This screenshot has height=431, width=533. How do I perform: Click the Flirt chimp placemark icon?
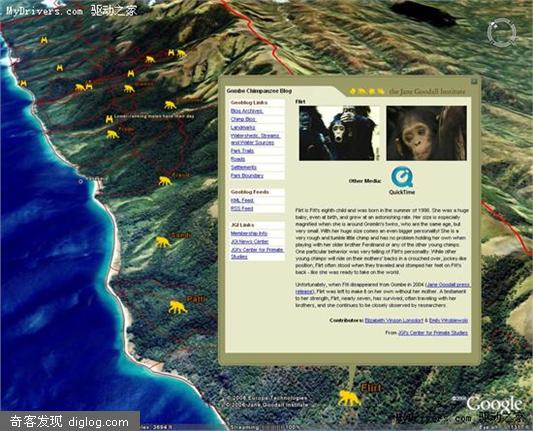coord(349,398)
